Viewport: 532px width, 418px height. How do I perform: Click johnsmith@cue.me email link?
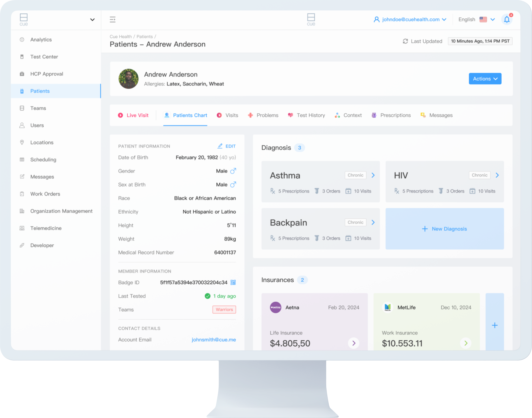coord(214,340)
